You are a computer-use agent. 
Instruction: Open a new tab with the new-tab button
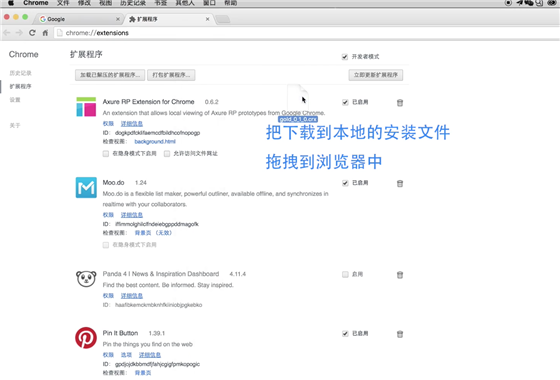tap(223, 19)
